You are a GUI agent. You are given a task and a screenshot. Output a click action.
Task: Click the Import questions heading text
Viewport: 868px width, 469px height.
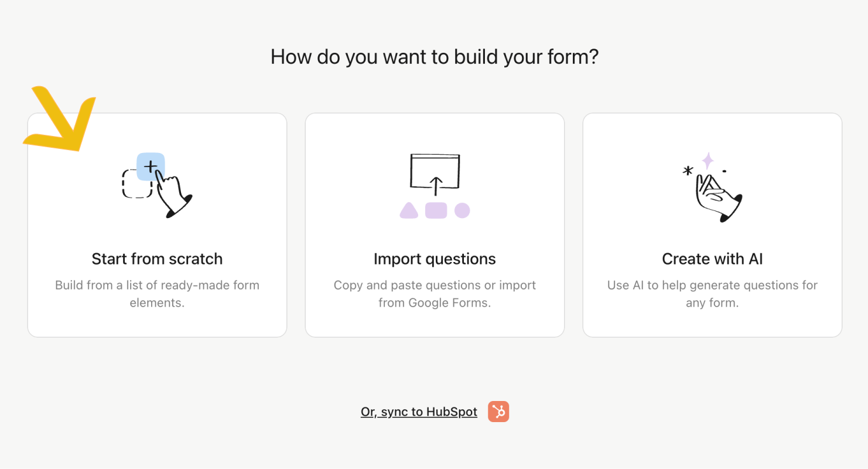point(435,259)
